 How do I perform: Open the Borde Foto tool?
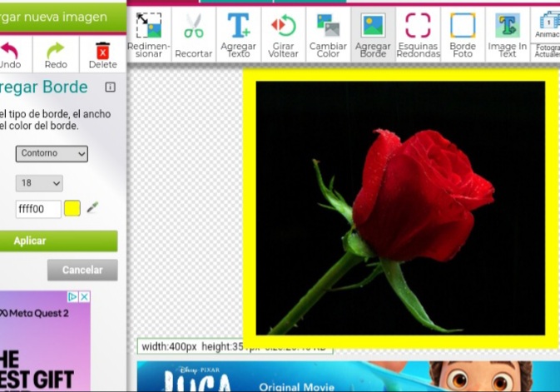[x=463, y=35]
